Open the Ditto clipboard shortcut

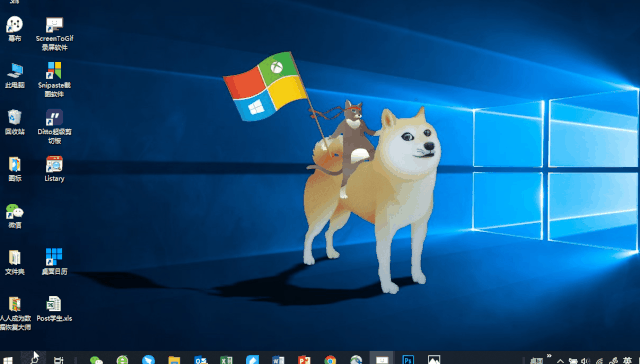pos(54,127)
